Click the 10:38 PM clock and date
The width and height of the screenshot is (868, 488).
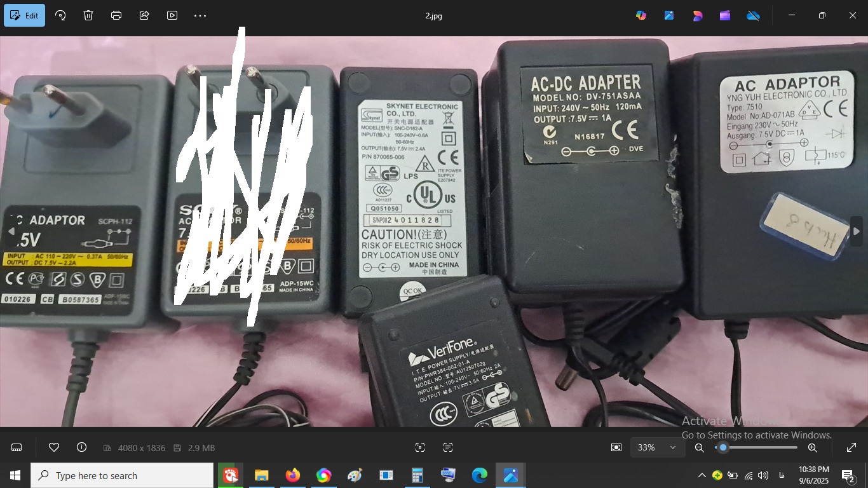813,475
